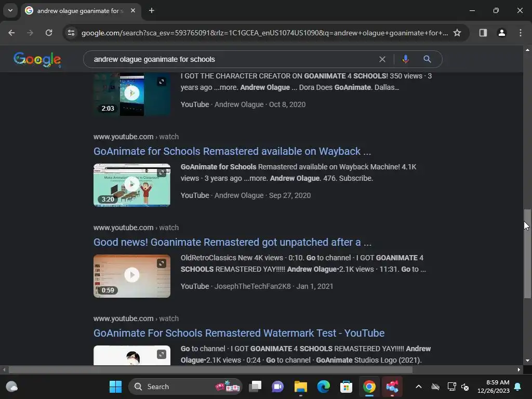The height and width of the screenshot is (399, 532).
Task: Expand preview of 0:59 video
Action: 162,263
